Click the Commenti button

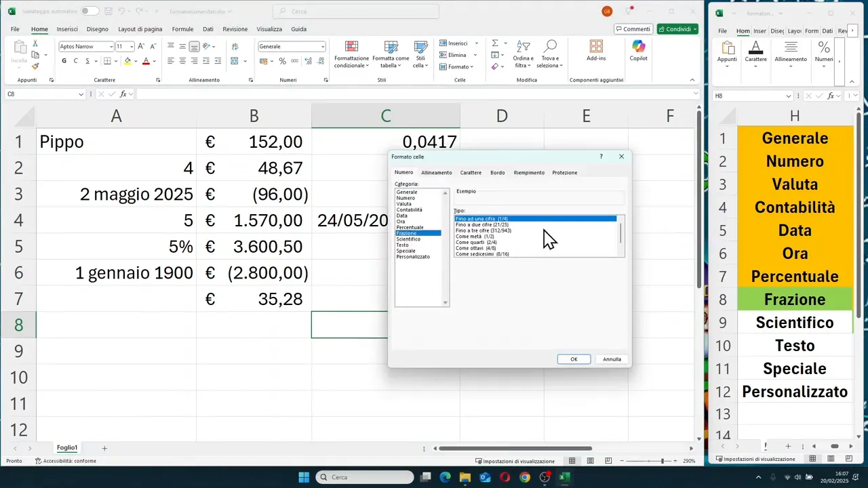coord(633,29)
